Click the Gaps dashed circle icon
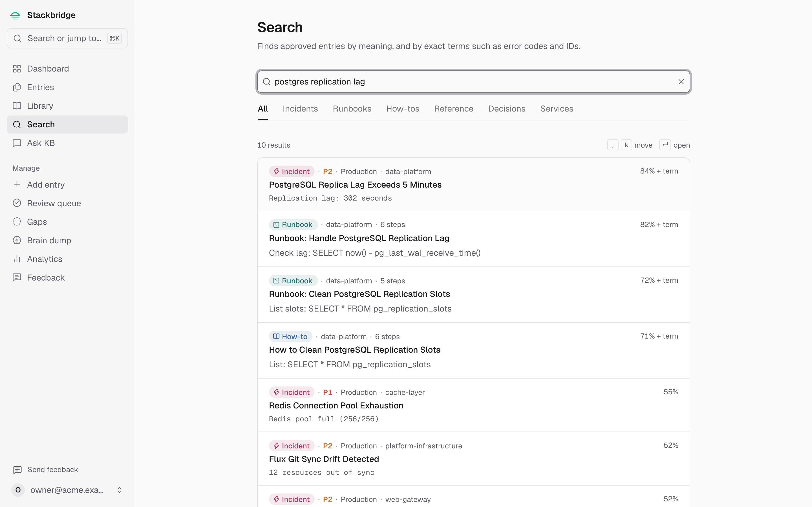This screenshot has height=507, width=812. [17, 222]
